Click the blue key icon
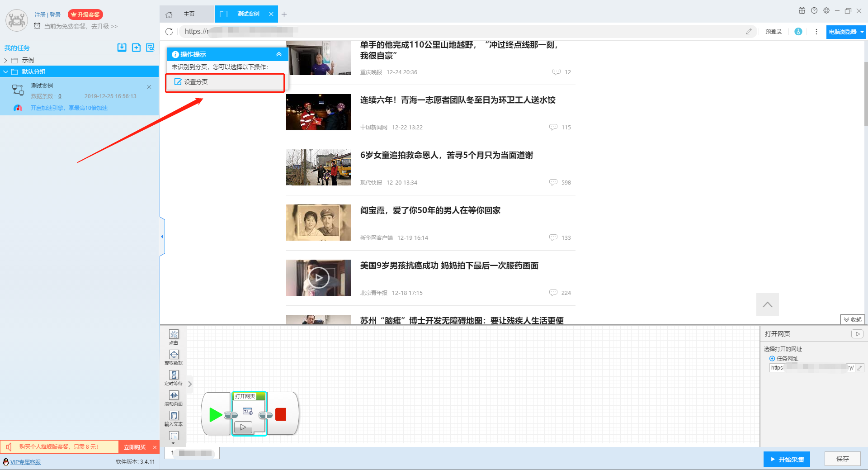 coord(798,32)
